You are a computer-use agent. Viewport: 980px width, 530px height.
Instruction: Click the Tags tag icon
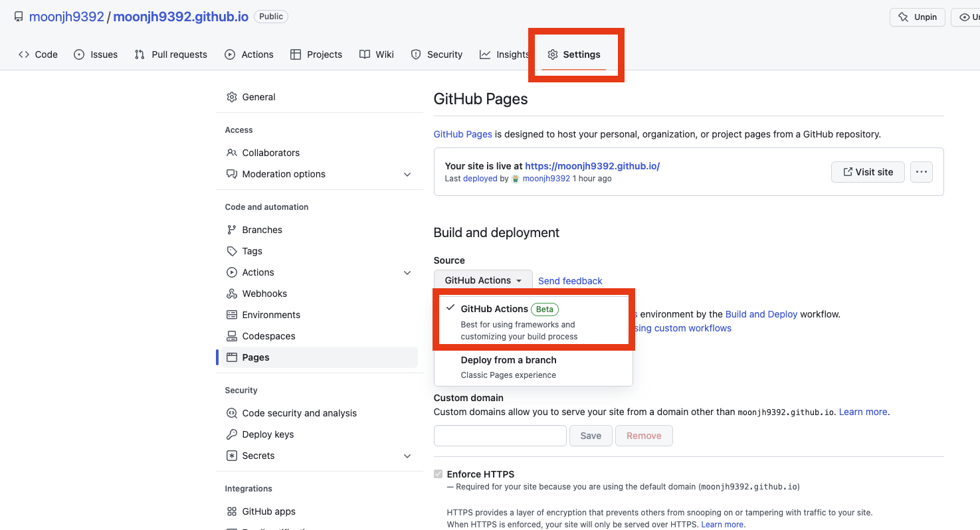click(x=232, y=251)
